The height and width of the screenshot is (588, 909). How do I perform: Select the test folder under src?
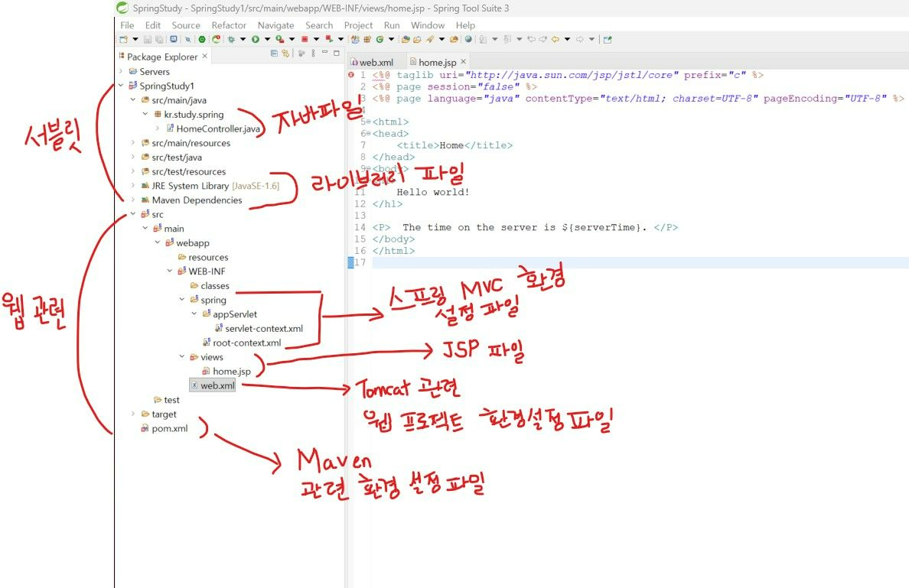tap(171, 400)
